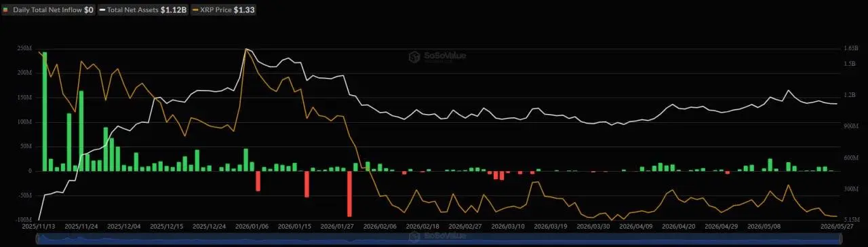Image resolution: width=868 pixels, height=247 pixels.
Task: Toggle the Daily Total Net Inflow legend series
Action: [x=48, y=10]
